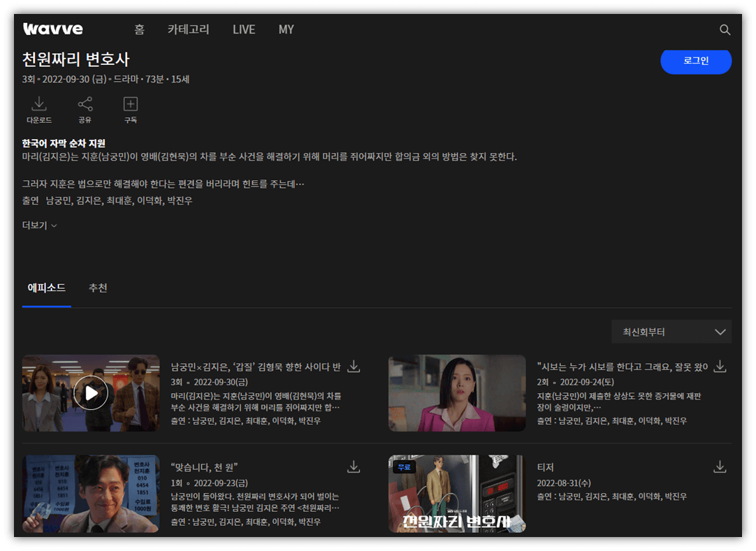Play episode 3 using the play button
Viewport: 756px width, 551px height.
(90, 392)
